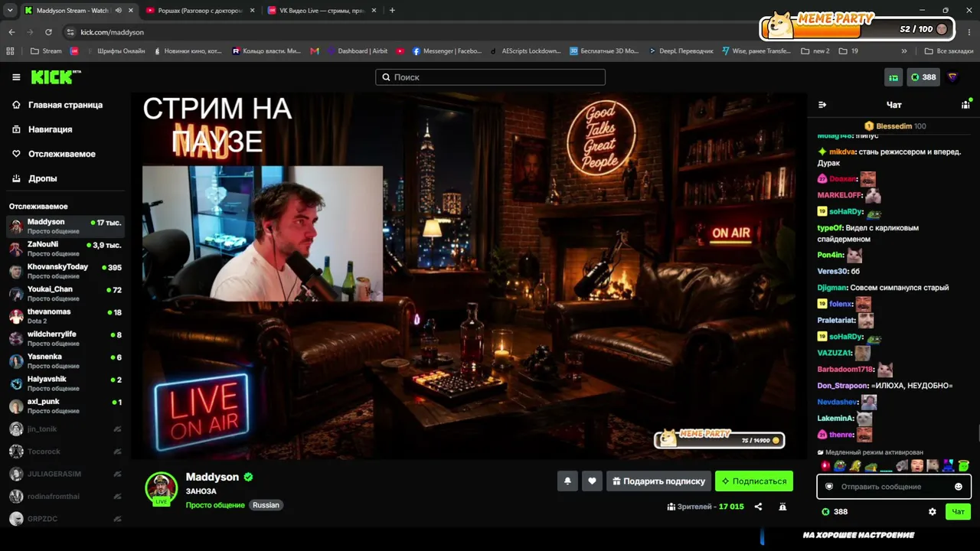Click the chat identity shield icon
This screenshot has width=980, height=551.
829,487
